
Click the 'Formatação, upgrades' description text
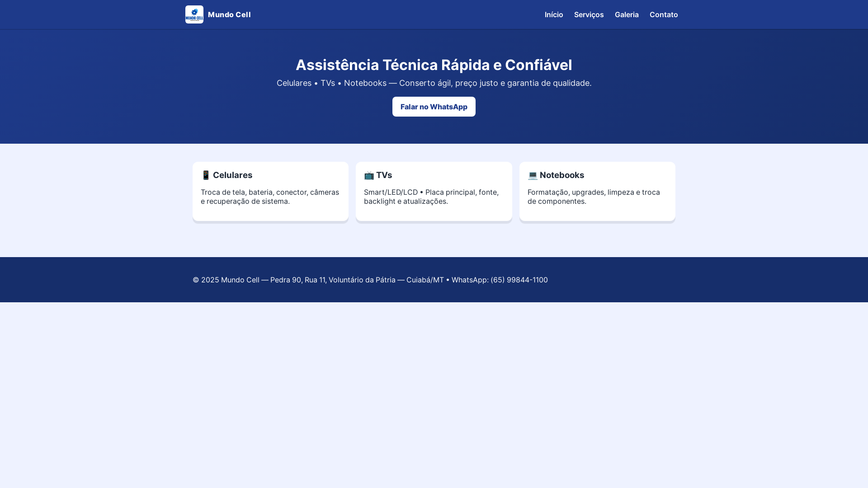[594, 197]
